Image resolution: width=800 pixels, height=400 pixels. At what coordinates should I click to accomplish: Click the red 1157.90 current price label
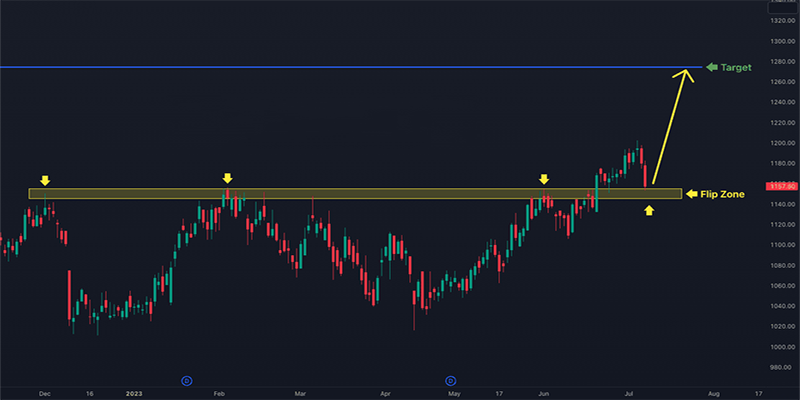[x=780, y=186]
